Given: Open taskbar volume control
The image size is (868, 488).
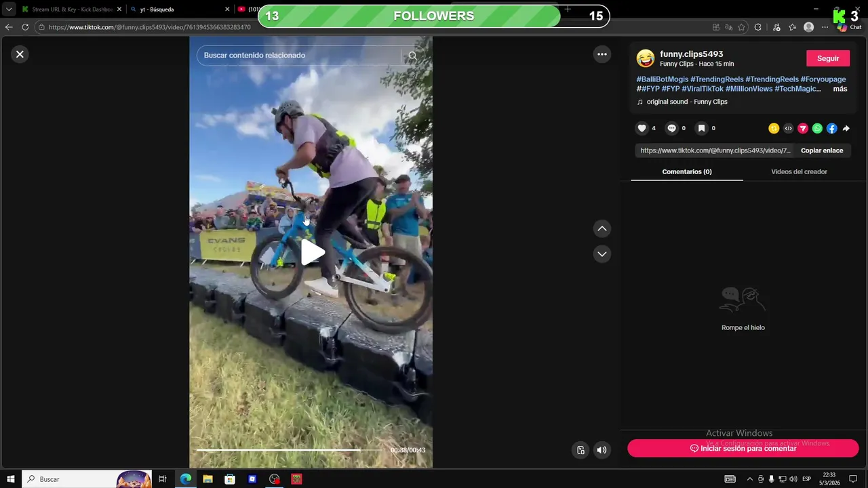Looking at the screenshot, I should point(793,479).
